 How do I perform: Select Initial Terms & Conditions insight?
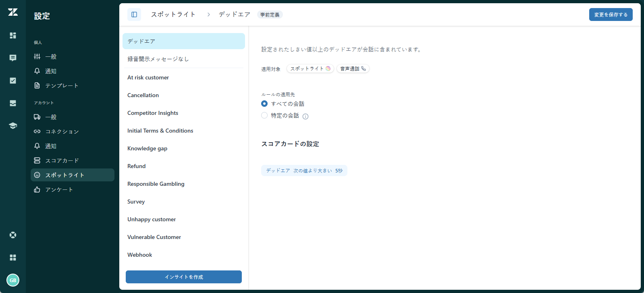[x=184, y=131]
